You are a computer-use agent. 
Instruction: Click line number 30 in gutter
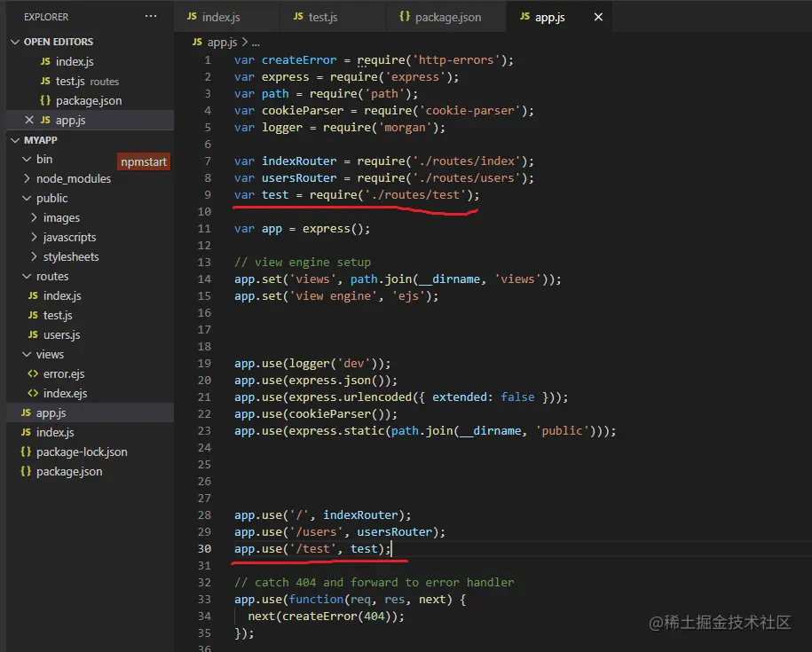tap(204, 548)
